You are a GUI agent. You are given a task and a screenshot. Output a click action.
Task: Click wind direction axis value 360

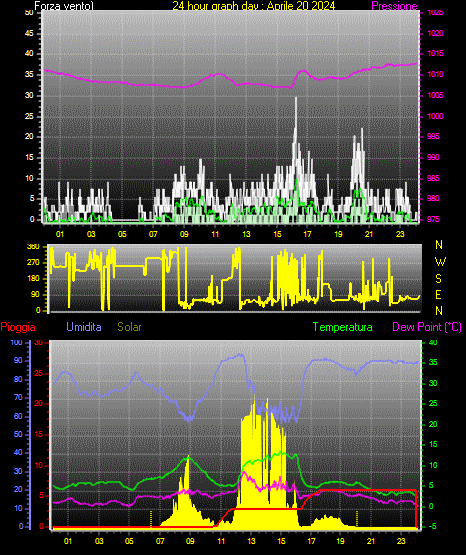coord(33,247)
